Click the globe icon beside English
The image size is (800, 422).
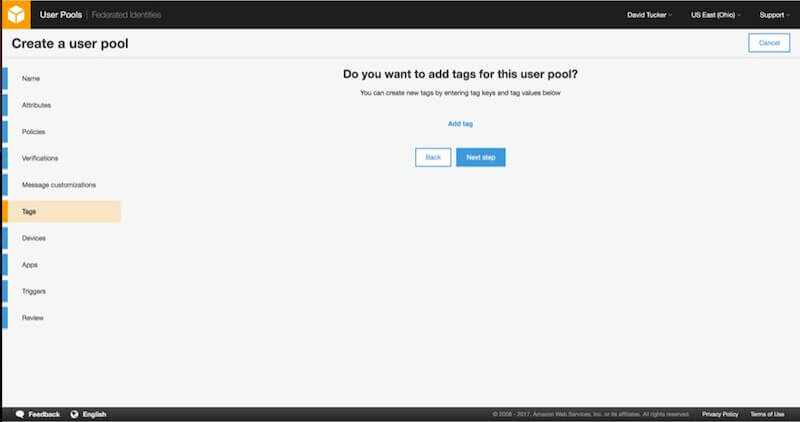pos(74,414)
